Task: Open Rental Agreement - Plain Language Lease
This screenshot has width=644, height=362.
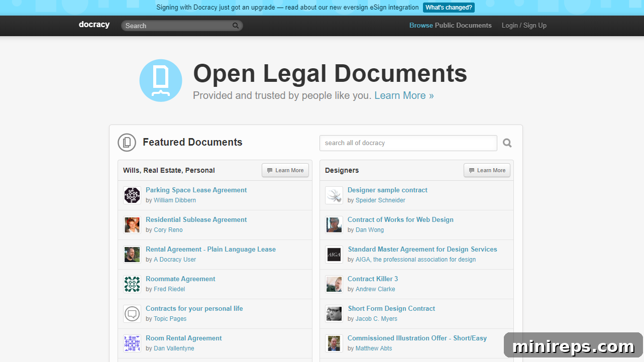Action: coord(210,249)
